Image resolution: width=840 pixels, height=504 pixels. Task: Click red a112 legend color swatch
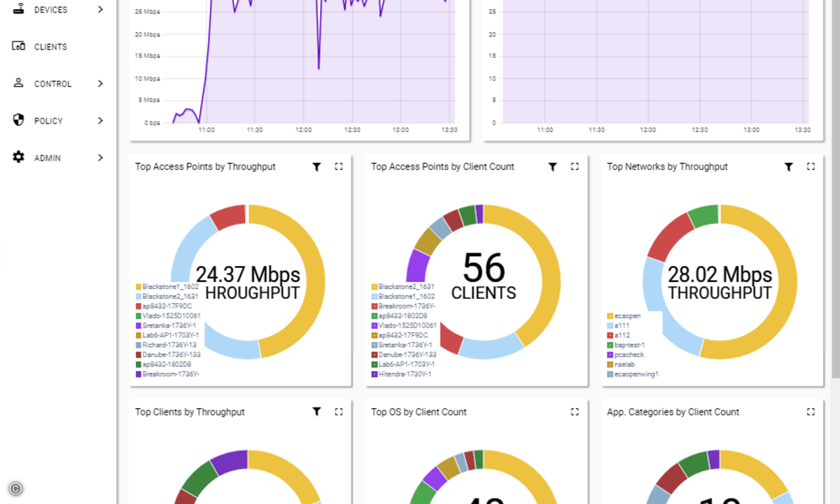pyautogui.click(x=610, y=336)
